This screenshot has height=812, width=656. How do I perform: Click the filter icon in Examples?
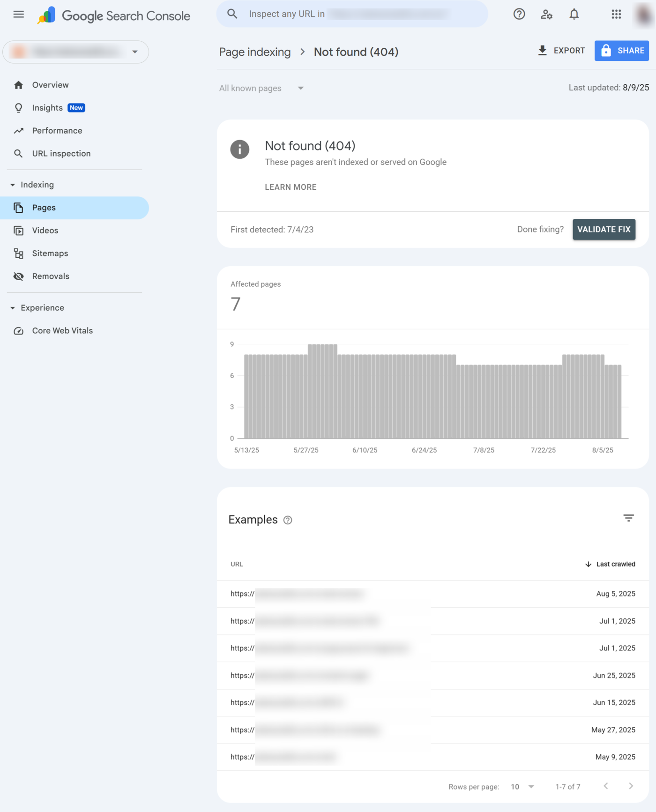(x=628, y=518)
